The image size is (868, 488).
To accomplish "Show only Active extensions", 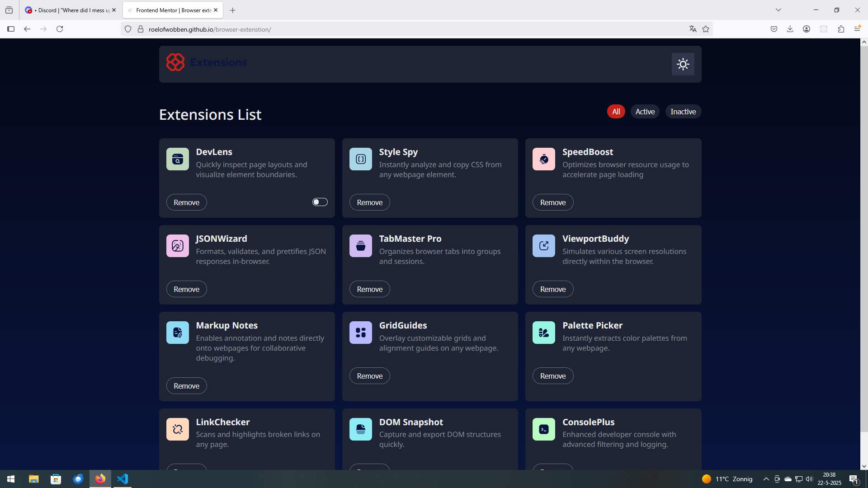I will point(645,112).
